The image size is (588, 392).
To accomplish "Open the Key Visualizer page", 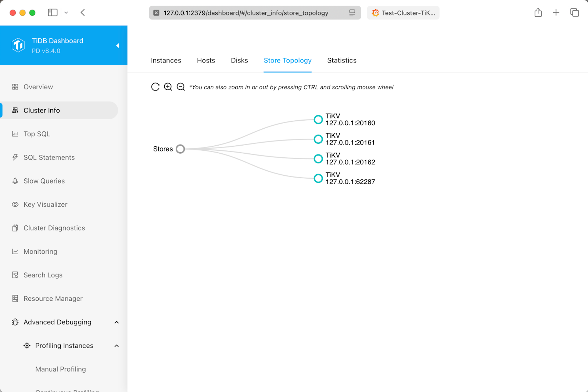I will tap(46, 204).
